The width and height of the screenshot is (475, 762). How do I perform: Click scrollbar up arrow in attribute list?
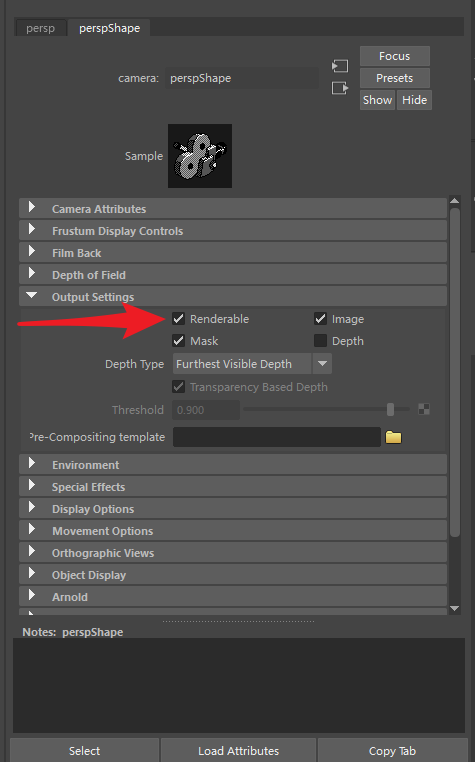click(x=455, y=201)
